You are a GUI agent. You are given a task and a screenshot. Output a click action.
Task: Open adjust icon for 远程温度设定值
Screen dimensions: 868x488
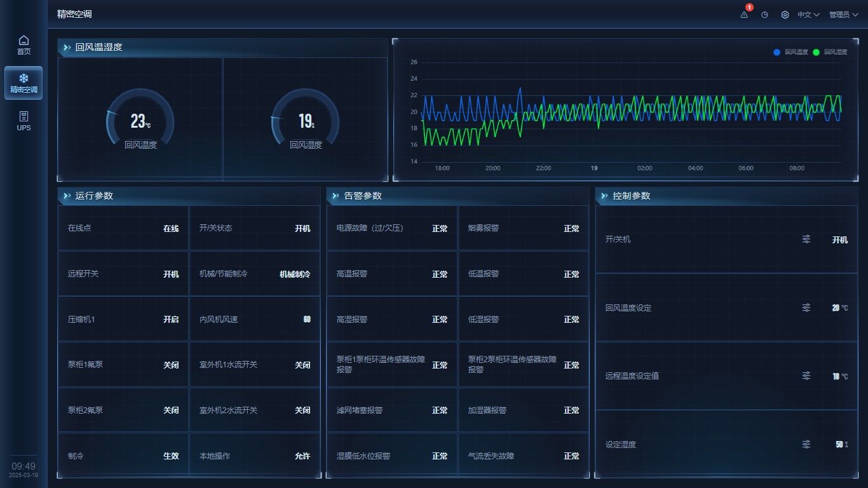pos(806,376)
